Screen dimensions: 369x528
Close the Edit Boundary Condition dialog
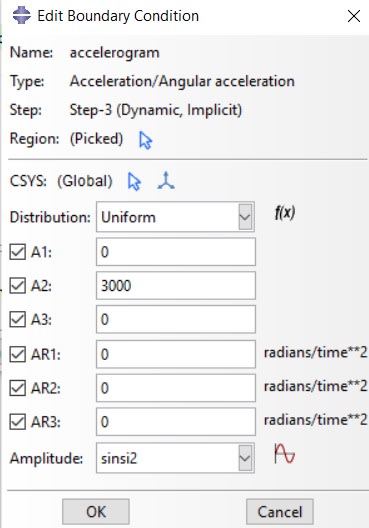point(354,16)
